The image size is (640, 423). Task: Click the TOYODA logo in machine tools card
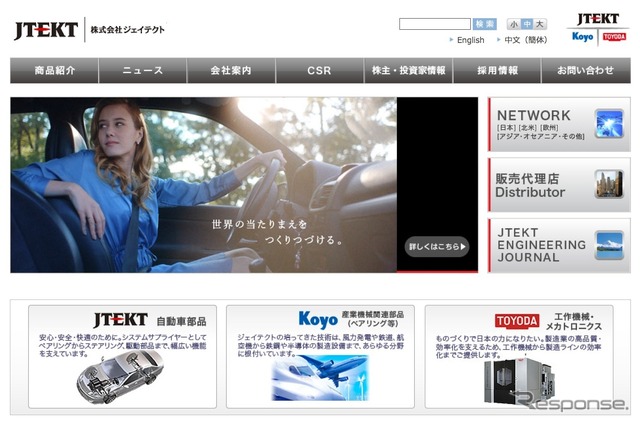pyautogui.click(x=517, y=321)
